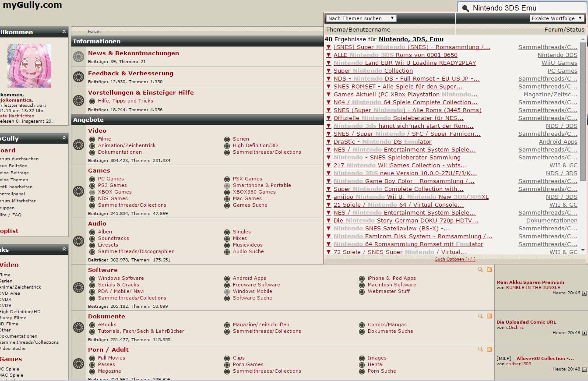588x381 pixels.
Task: Click the forum status icon beside the Dokumente category
Action: [78, 327]
